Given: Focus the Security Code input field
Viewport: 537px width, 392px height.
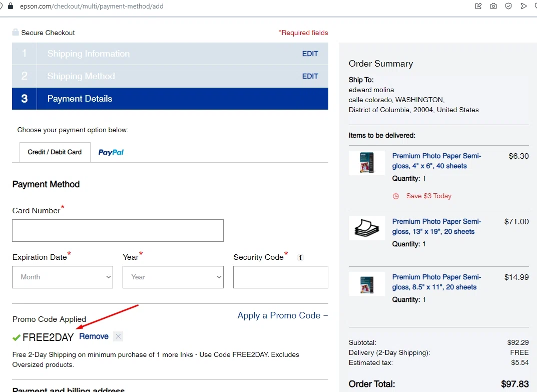Looking at the screenshot, I should (281, 277).
